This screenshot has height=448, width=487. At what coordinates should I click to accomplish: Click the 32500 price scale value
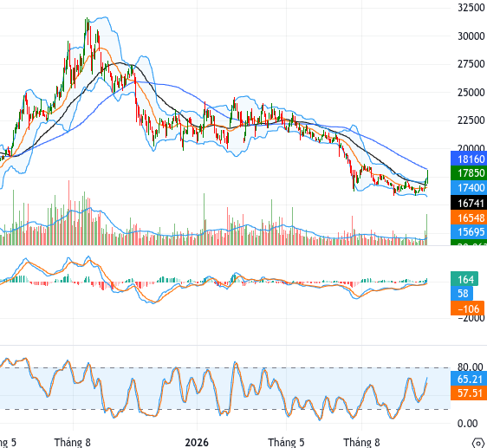471,8
